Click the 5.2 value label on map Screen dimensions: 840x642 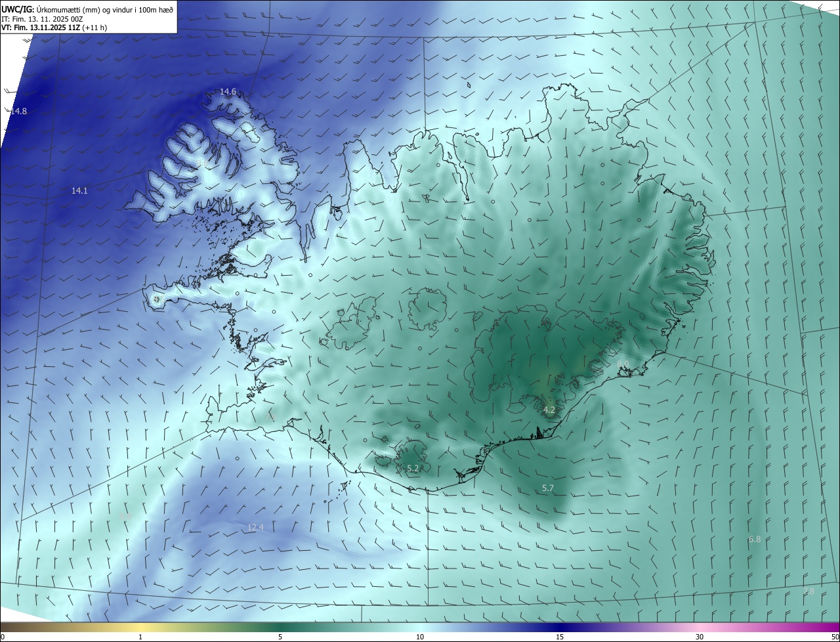click(x=413, y=469)
